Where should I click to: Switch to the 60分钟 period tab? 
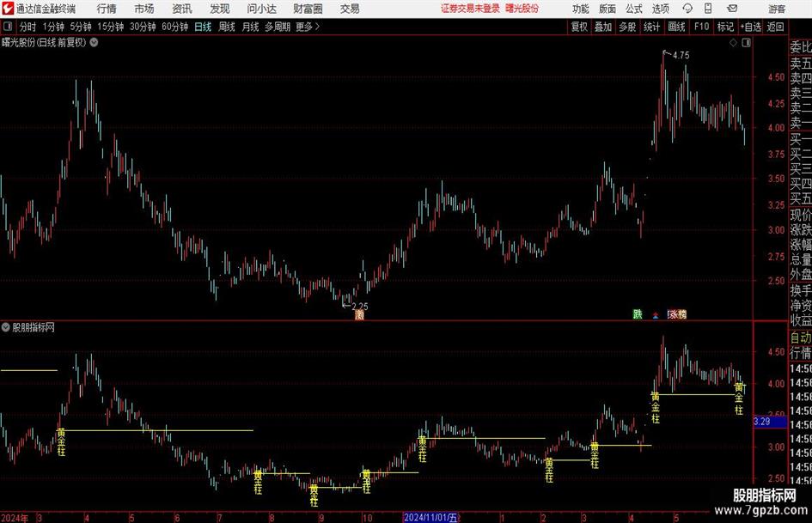(175, 27)
